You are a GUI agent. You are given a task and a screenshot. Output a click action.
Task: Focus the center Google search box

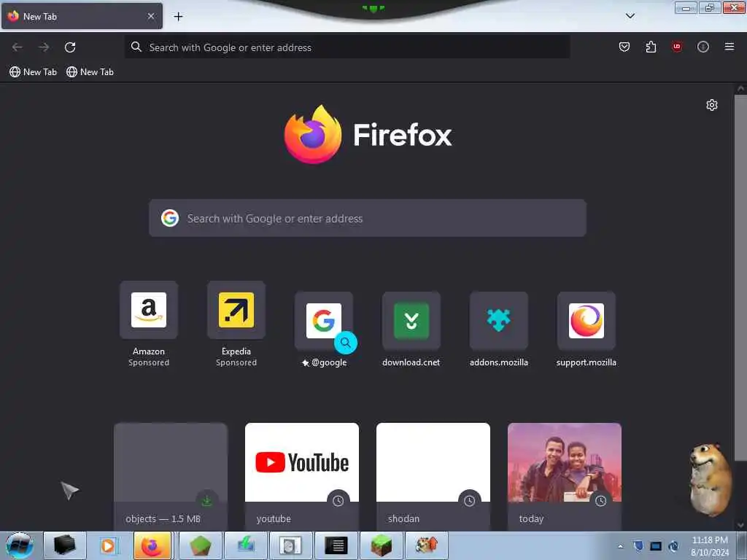(368, 218)
